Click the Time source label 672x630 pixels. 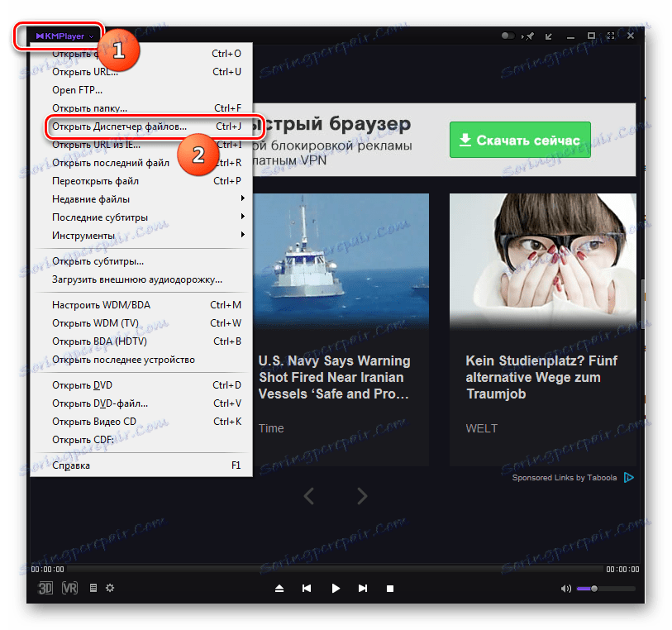point(271,428)
